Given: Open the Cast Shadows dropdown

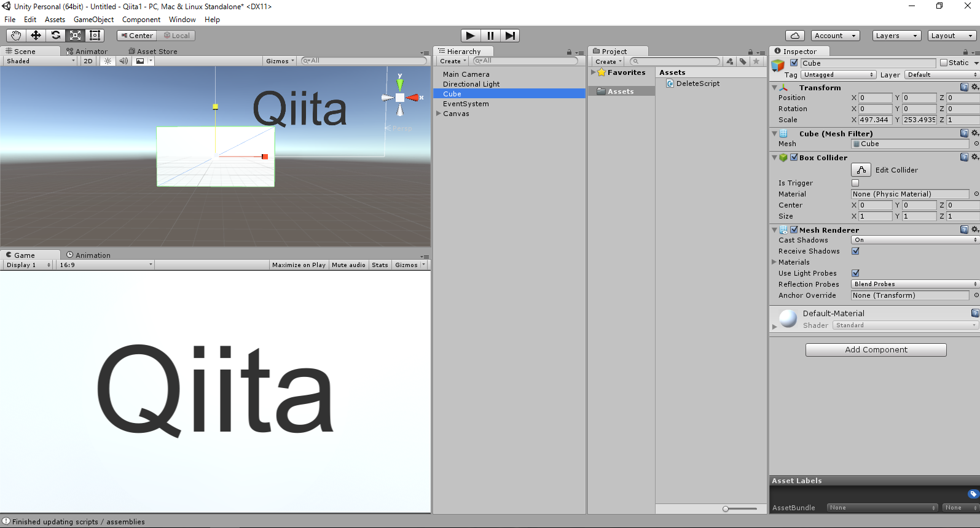Looking at the screenshot, I should tap(915, 240).
